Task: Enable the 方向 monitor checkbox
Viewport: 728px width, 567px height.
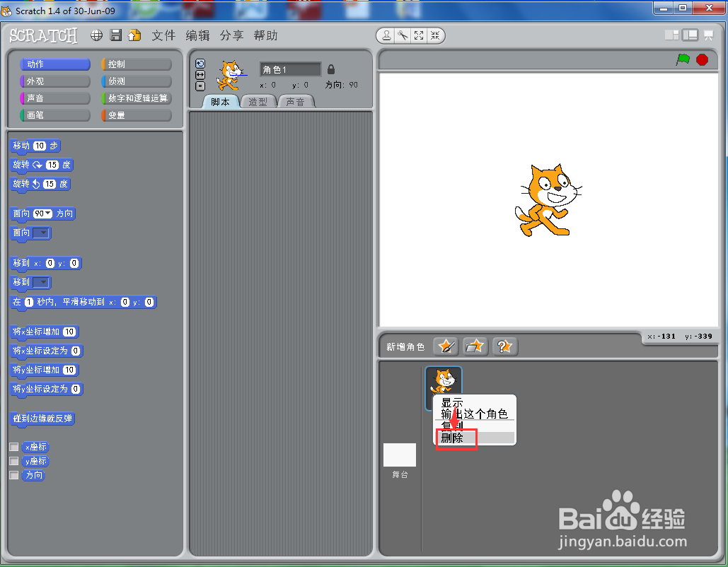Action: 14,474
